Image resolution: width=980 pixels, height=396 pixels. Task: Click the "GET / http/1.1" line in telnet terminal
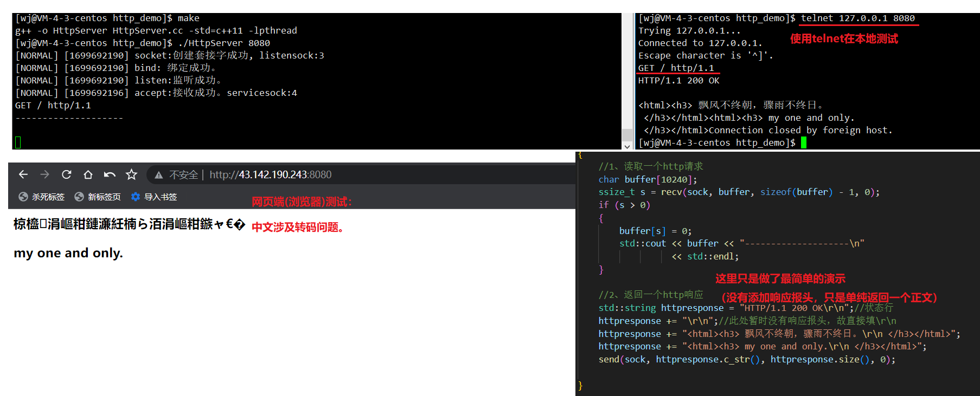[676, 68]
